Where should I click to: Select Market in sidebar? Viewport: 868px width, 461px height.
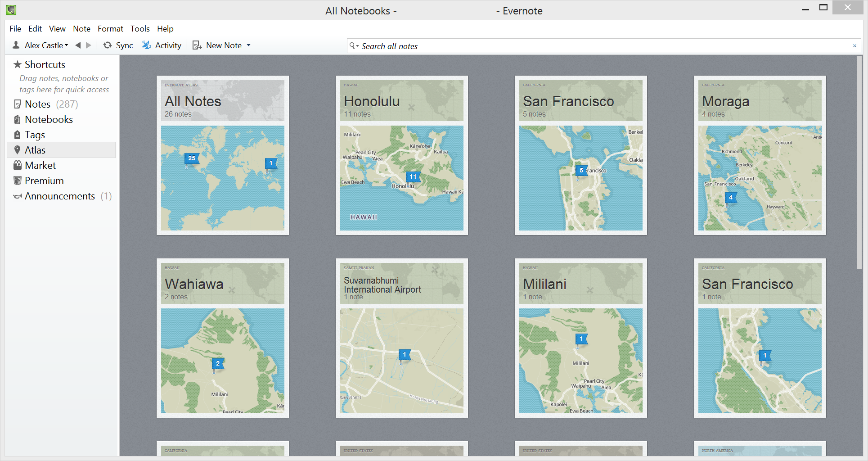tap(61, 165)
